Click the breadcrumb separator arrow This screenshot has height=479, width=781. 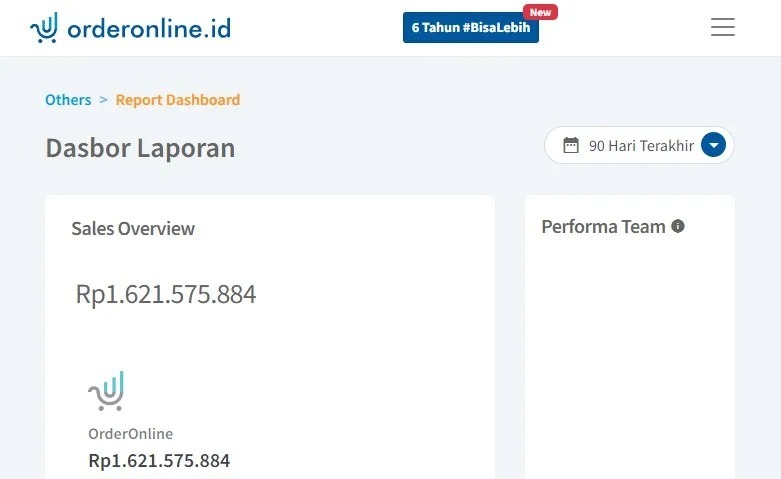[x=103, y=100]
